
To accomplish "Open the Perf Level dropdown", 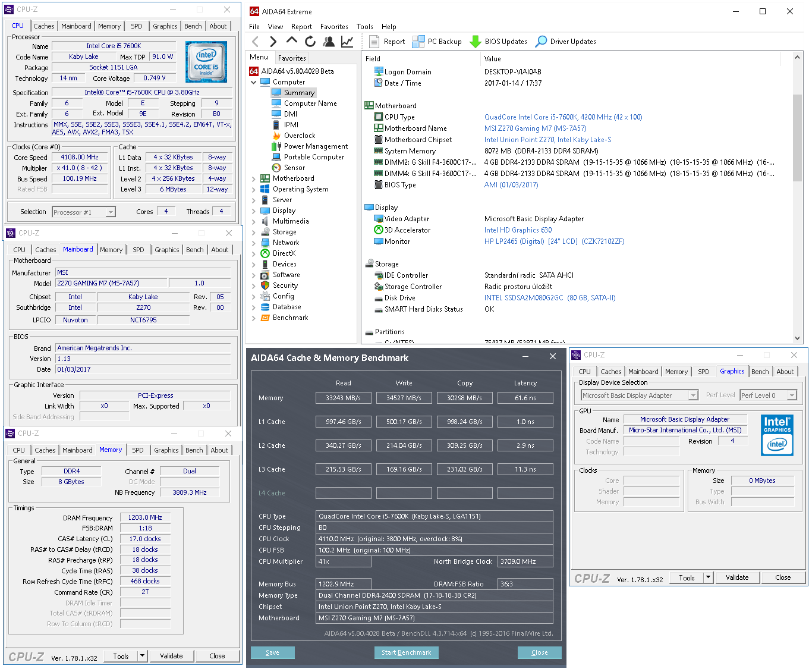I will (x=792, y=395).
